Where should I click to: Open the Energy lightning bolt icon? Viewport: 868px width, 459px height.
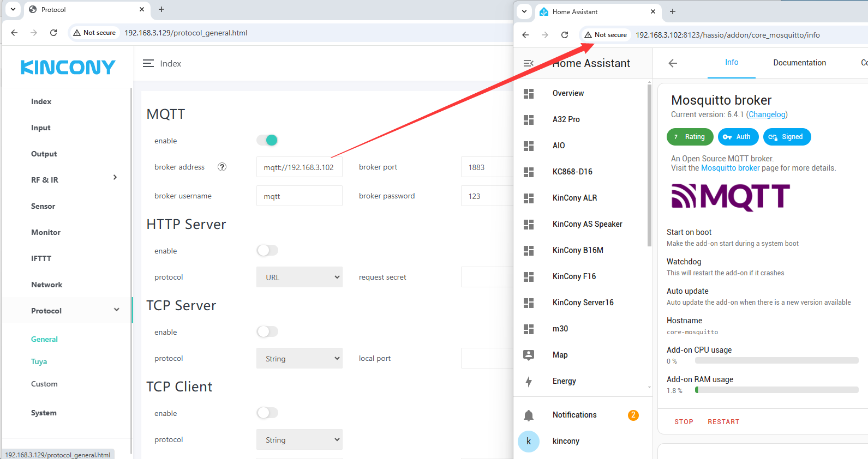coord(528,381)
